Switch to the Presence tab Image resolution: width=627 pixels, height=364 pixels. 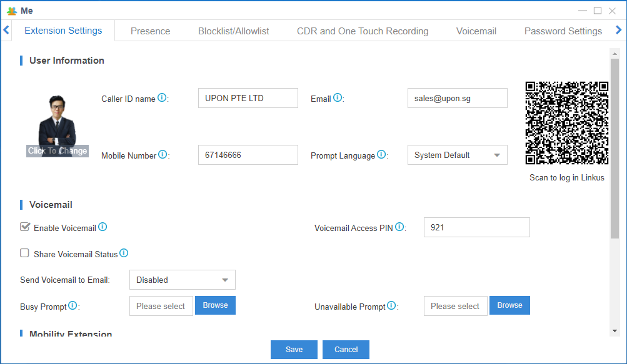(x=151, y=30)
